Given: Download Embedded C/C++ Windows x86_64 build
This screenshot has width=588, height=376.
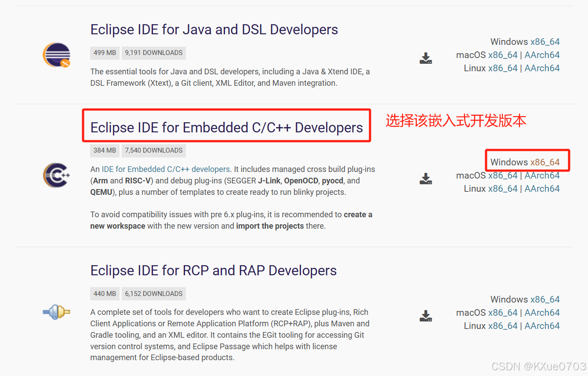Looking at the screenshot, I should point(545,162).
